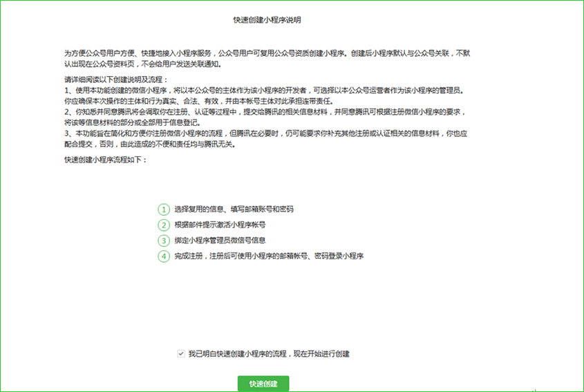Click clause 1 starting 使用本功能创建的微信小程序
The width and height of the screenshot is (584, 392).
click(x=263, y=91)
